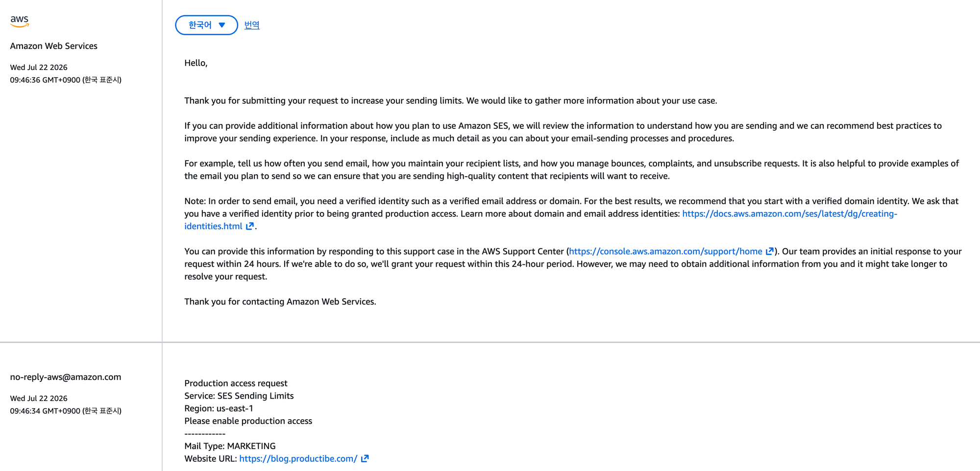This screenshot has width=980, height=471.
Task: Click the 09:46:36 timestamp of first message
Action: tap(66, 80)
